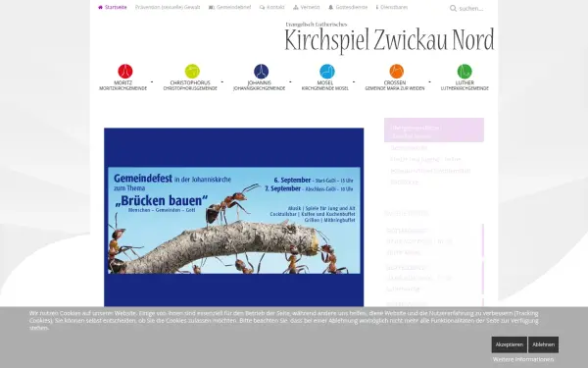The height and width of the screenshot is (368, 588).
Task: Open the Christophorusgemeinde text link
Action: click(190, 88)
